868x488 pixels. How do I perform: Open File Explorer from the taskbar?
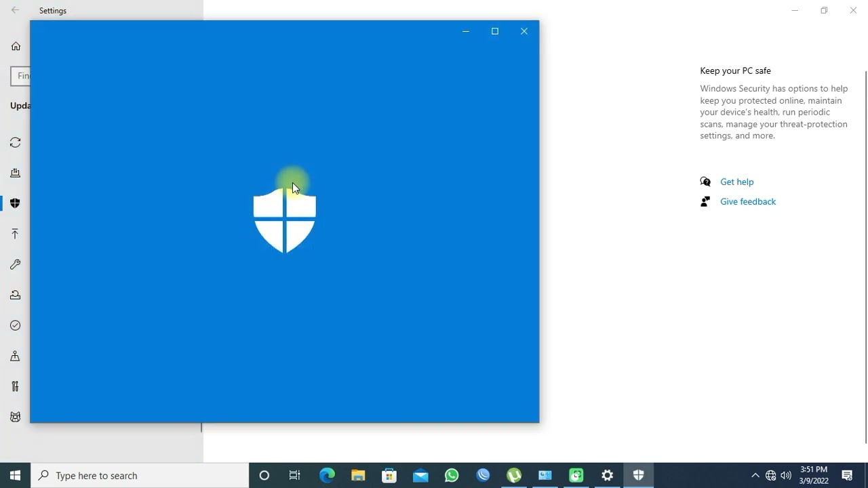[x=358, y=475]
